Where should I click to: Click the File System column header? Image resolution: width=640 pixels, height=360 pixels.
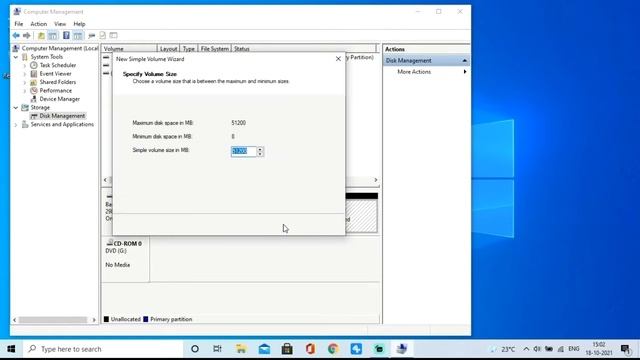click(x=215, y=49)
